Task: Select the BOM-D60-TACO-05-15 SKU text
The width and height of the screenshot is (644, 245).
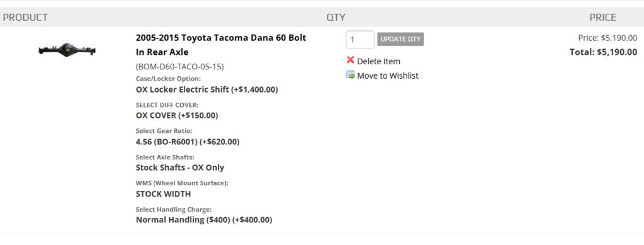Action: (179, 67)
